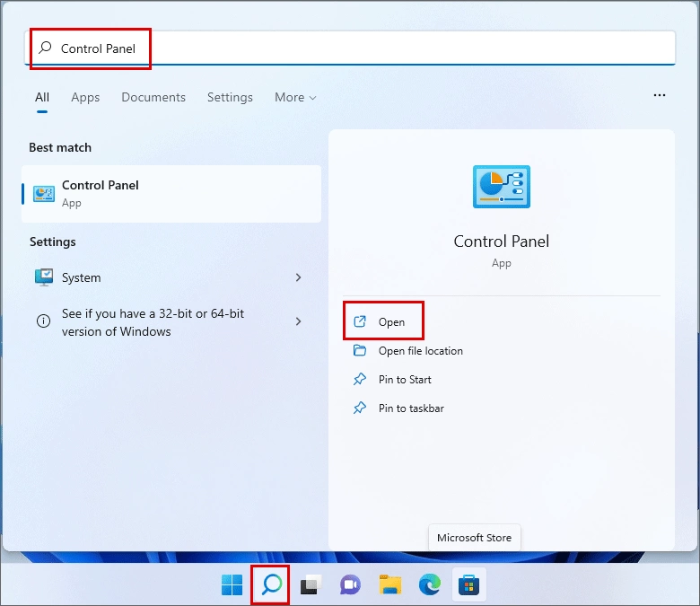Click the pin icon beside Pin to taskbar
This screenshot has width=700, height=606.
(x=360, y=408)
